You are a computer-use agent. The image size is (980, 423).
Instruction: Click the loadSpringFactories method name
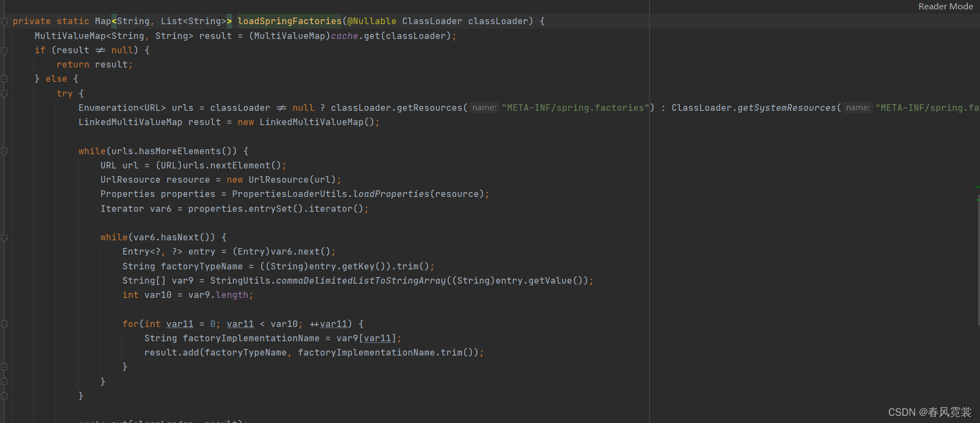pyautogui.click(x=289, y=21)
